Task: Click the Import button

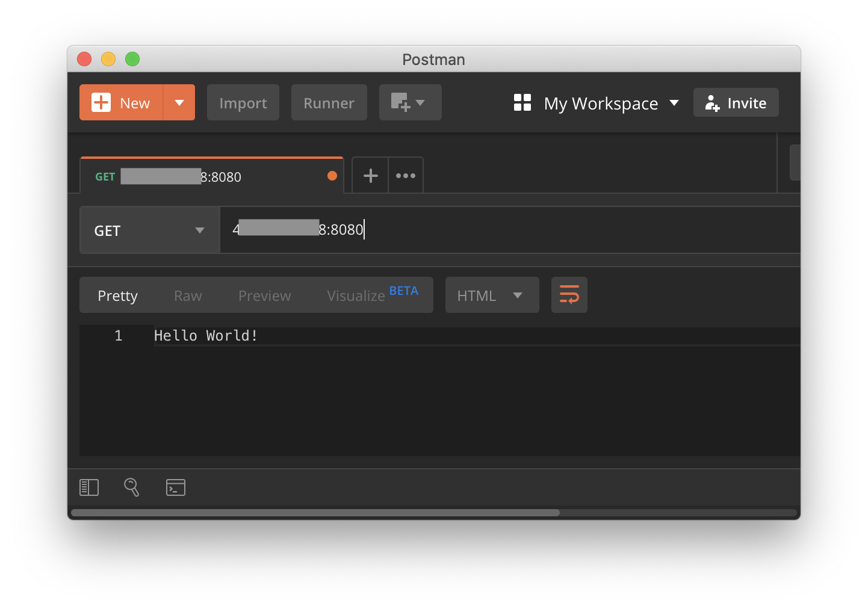Action: pos(243,102)
